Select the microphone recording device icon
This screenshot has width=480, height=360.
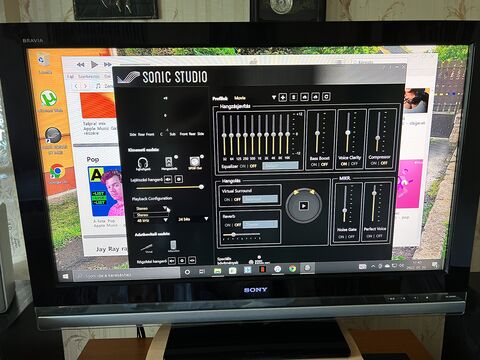pyautogui.click(x=173, y=246)
